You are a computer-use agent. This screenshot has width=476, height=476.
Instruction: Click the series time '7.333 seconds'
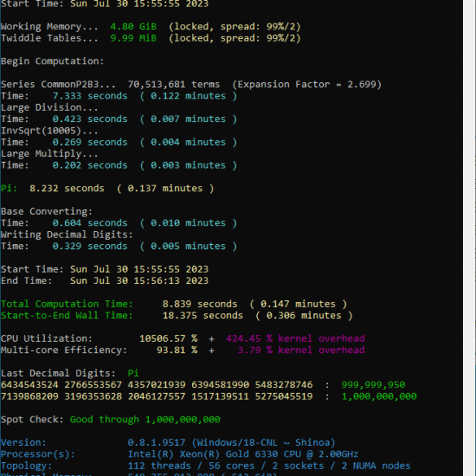tap(90, 96)
